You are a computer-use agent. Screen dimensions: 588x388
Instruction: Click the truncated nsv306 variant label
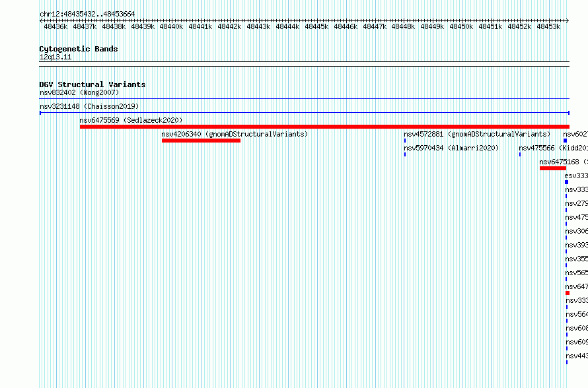pyautogui.click(x=576, y=231)
